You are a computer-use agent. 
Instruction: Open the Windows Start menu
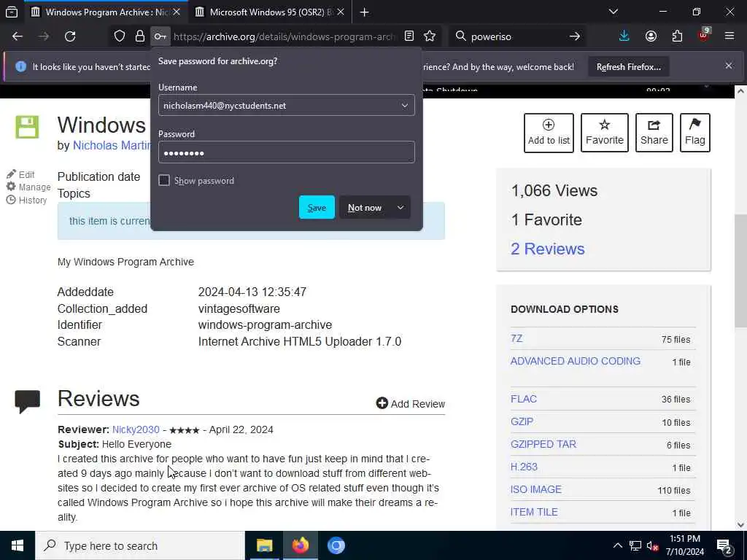[x=18, y=545]
